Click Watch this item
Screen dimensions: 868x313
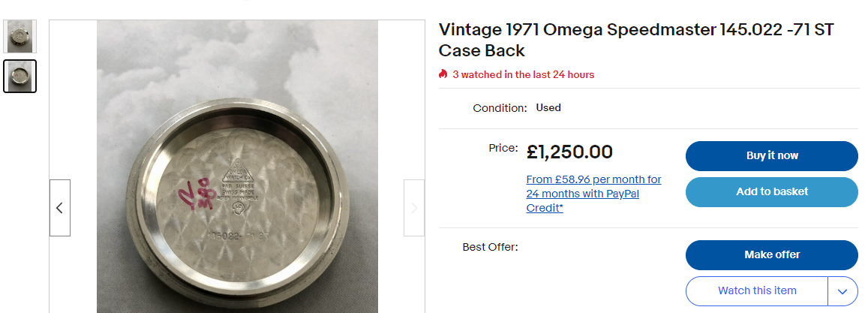tap(756, 290)
